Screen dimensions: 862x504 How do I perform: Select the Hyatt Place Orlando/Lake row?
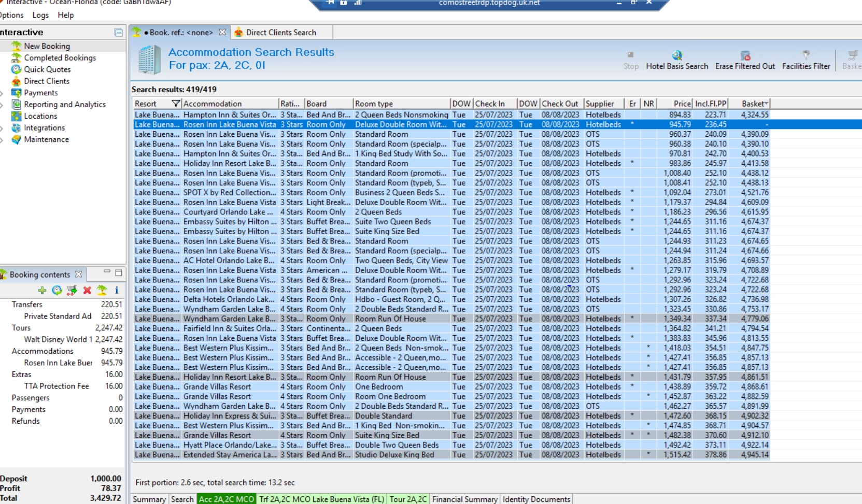click(451, 445)
